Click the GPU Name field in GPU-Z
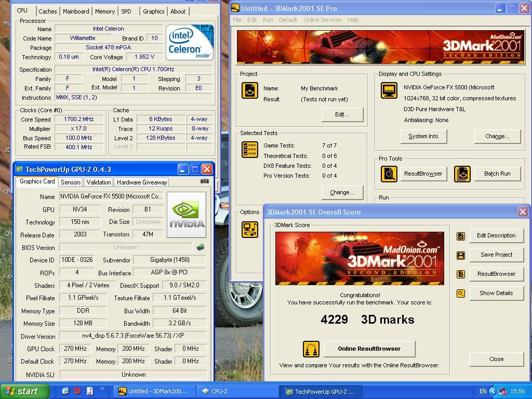The width and height of the screenshot is (532, 399). click(111, 196)
